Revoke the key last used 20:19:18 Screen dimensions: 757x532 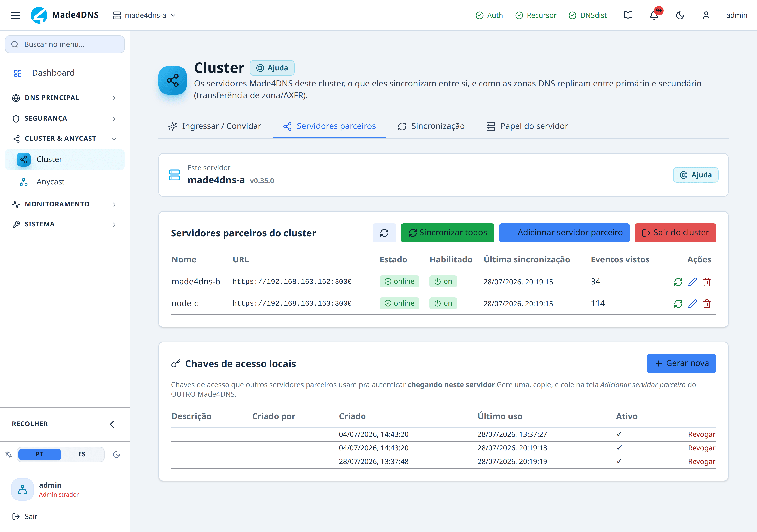[702, 448]
